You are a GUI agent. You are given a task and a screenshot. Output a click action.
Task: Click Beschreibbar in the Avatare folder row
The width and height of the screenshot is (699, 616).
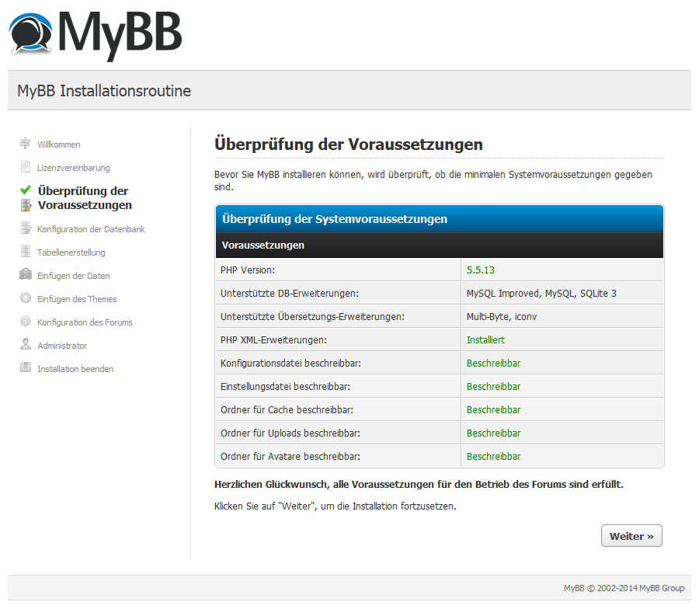(x=493, y=457)
